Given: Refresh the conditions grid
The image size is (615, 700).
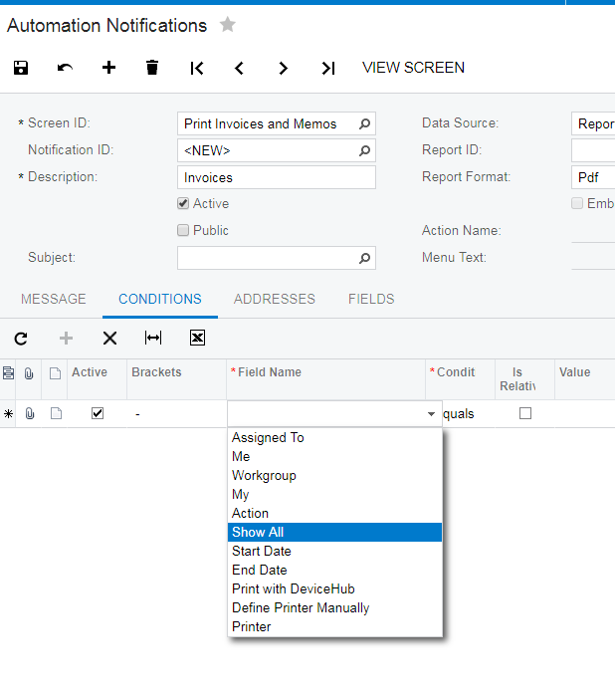Looking at the screenshot, I should point(21,339).
